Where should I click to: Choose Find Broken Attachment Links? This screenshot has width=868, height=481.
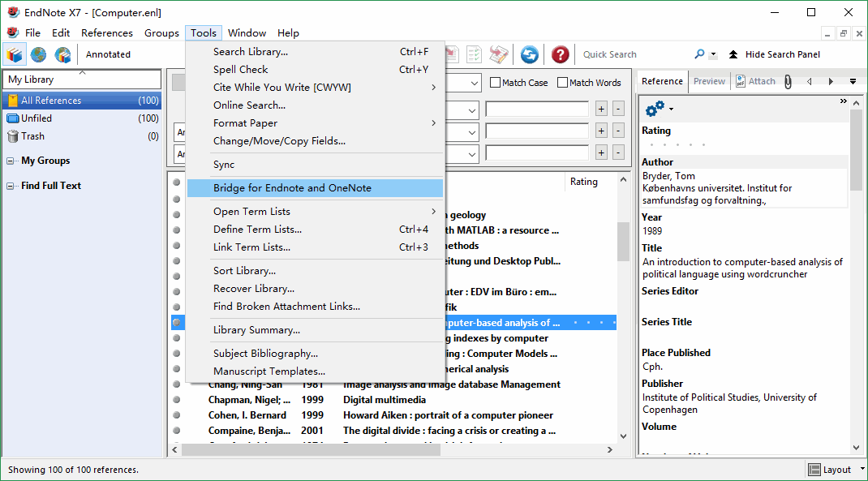click(316, 306)
